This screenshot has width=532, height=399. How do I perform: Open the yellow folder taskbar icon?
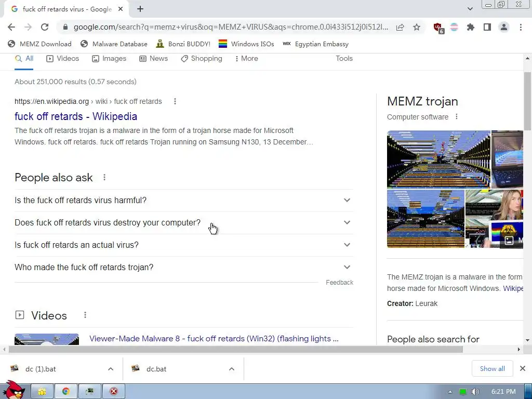[x=42, y=392]
